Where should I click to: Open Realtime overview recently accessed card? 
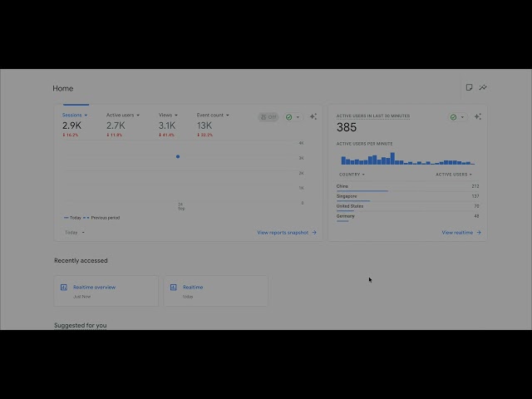tap(106, 291)
